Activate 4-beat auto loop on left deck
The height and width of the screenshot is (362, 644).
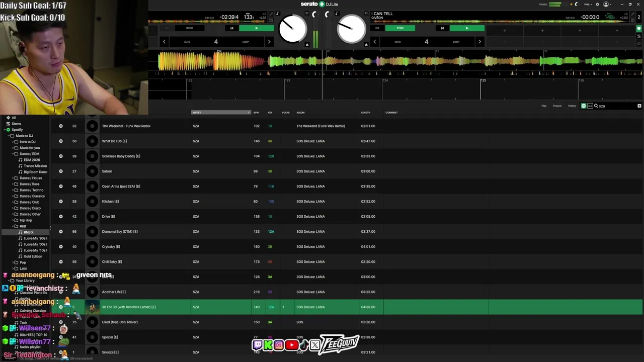click(216, 42)
